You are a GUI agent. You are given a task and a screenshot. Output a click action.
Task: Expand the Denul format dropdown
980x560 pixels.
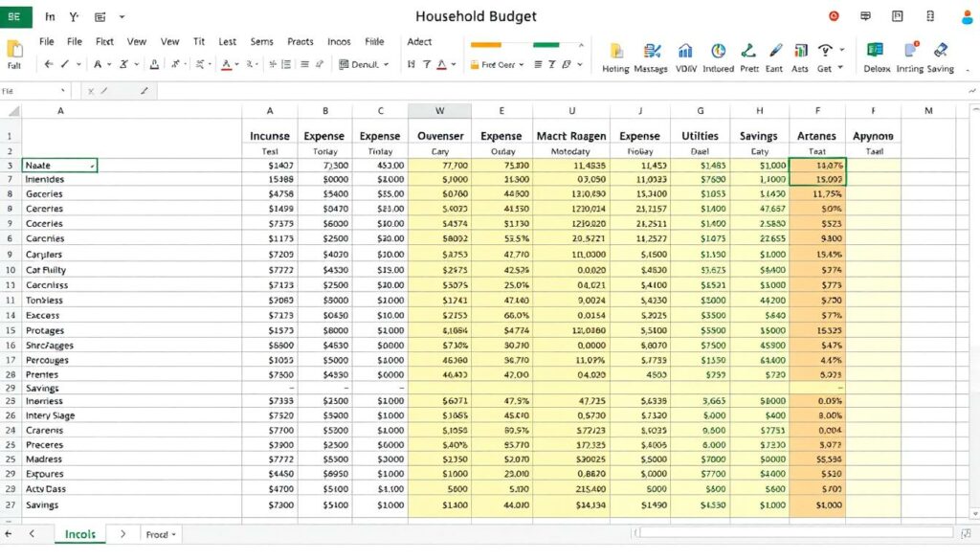click(387, 64)
